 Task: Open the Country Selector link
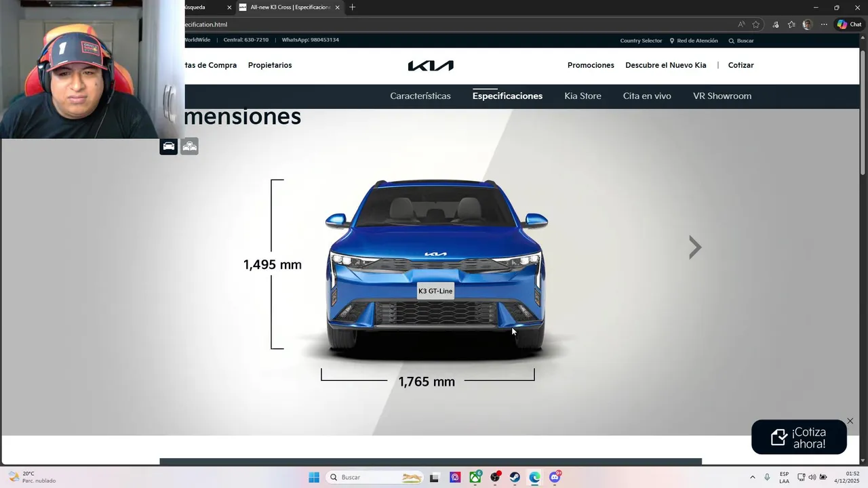641,41
